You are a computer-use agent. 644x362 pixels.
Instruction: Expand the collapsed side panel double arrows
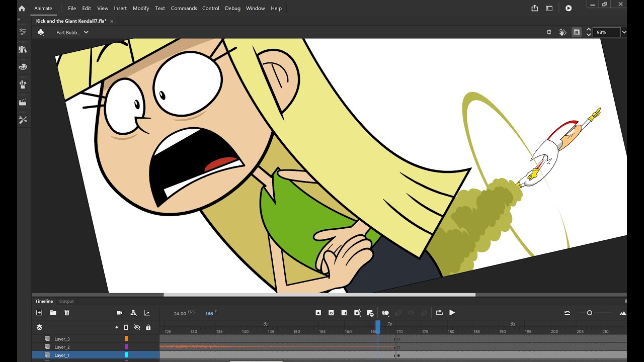point(20,21)
